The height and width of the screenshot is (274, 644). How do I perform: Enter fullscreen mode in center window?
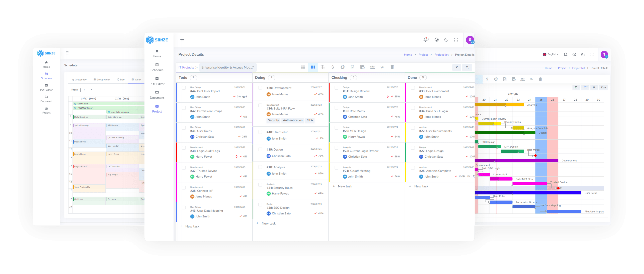coord(456,40)
